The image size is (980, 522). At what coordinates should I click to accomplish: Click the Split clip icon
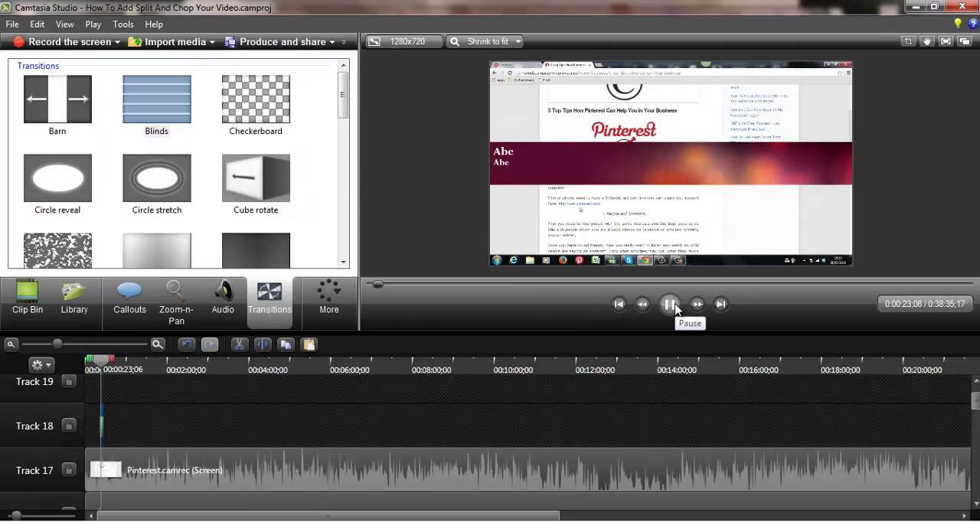coord(263,344)
